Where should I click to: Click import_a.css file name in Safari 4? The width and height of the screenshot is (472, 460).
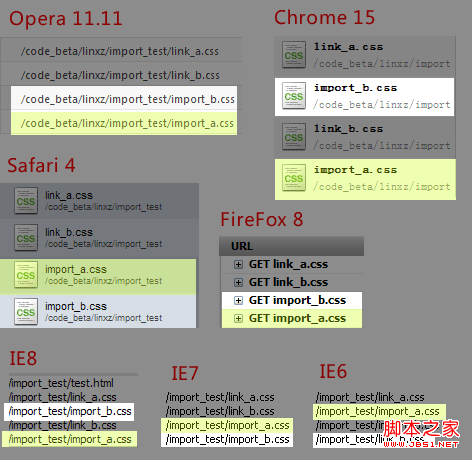76,269
